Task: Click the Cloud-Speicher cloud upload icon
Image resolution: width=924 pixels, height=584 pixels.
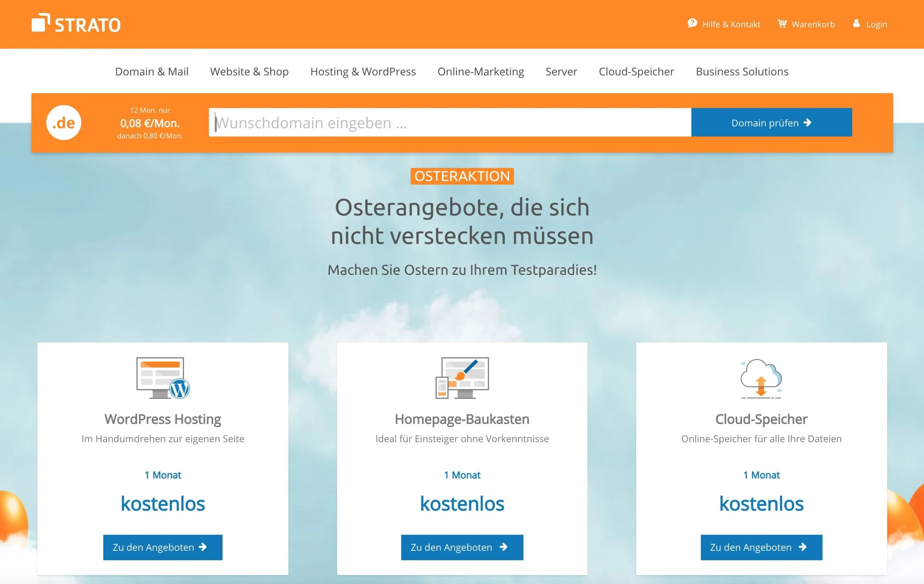Action: click(x=761, y=378)
